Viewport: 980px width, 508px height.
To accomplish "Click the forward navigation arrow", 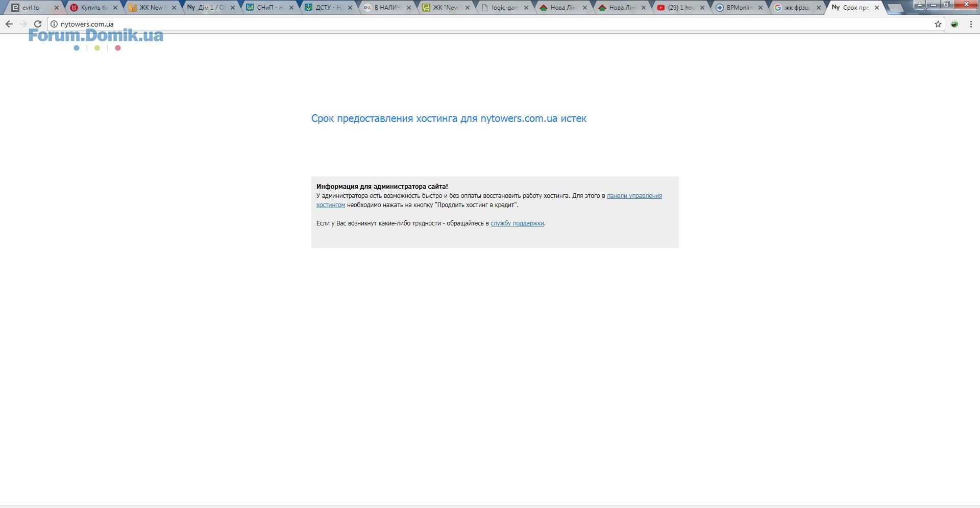I will point(23,24).
